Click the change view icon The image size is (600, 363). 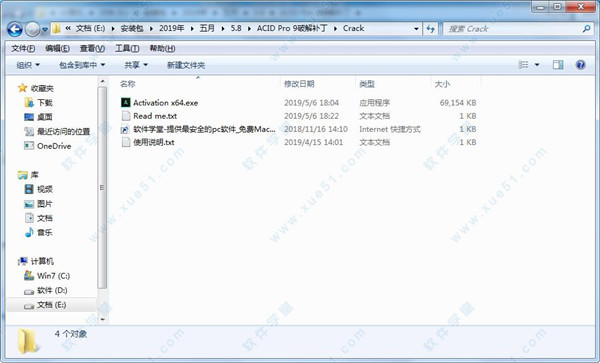click(x=523, y=65)
